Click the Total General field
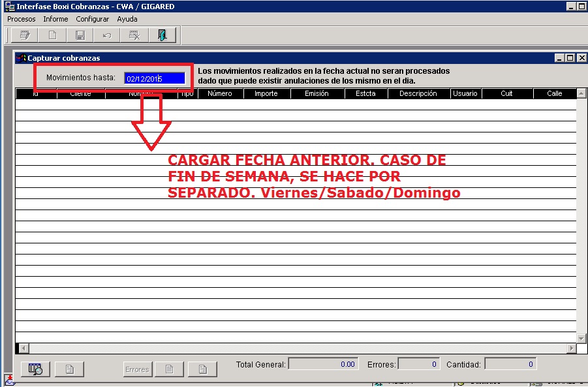Image resolution: width=588 pixels, height=387 pixels. point(322,364)
